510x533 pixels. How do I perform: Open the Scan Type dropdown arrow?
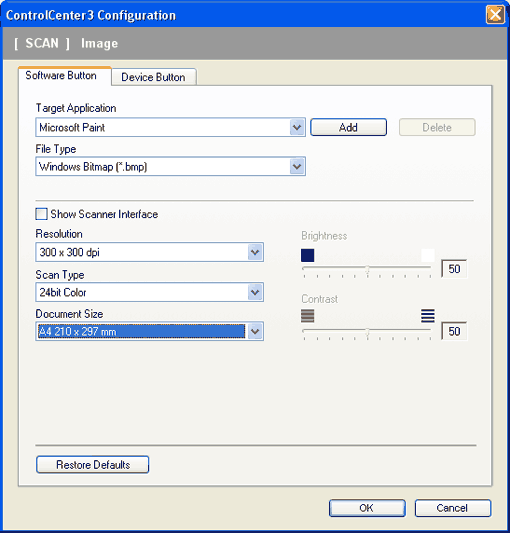255,292
